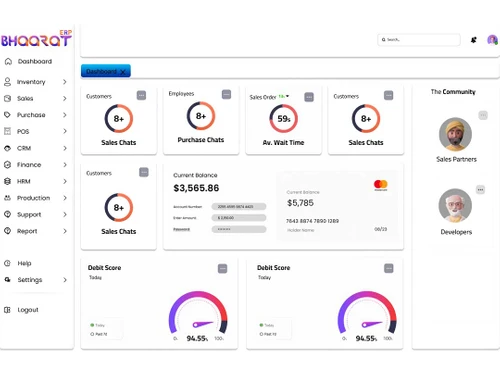Open options on Customers card beside Sales Order
The height and width of the screenshot is (375, 500).
(388, 95)
